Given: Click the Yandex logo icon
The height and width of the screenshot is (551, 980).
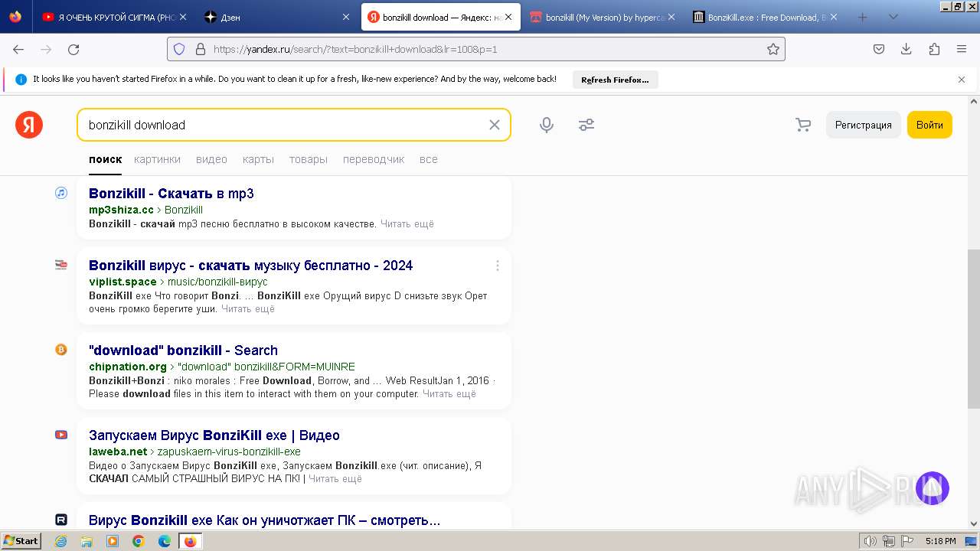Looking at the screenshot, I should [x=29, y=125].
